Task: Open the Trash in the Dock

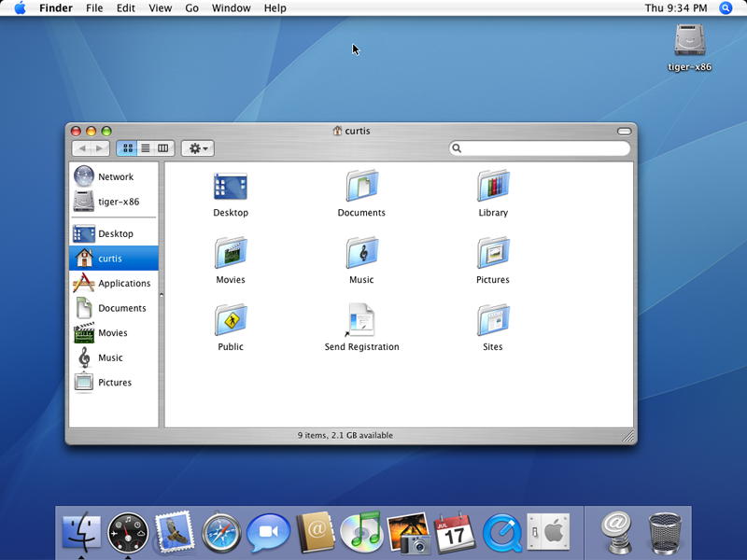Action: 665,533
